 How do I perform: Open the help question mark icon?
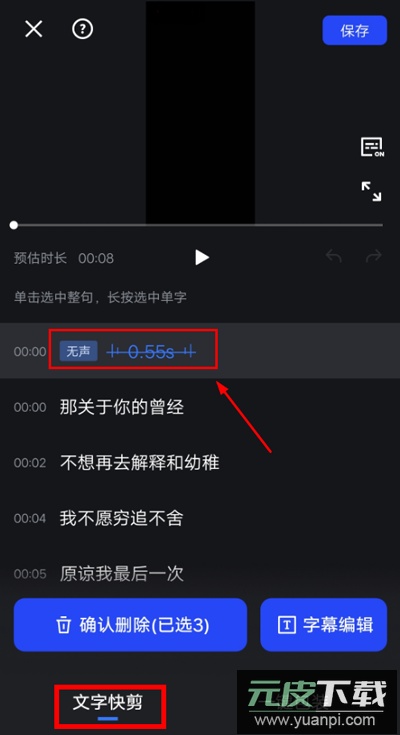click(x=83, y=29)
